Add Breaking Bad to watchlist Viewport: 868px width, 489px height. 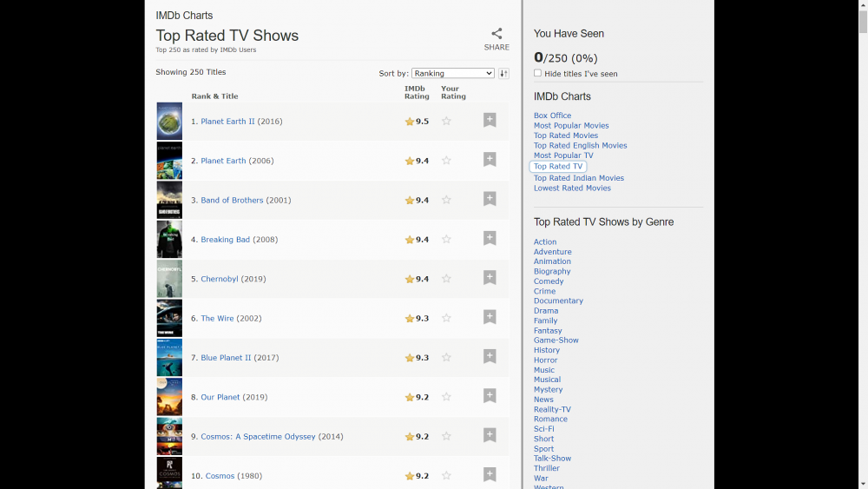[490, 239]
